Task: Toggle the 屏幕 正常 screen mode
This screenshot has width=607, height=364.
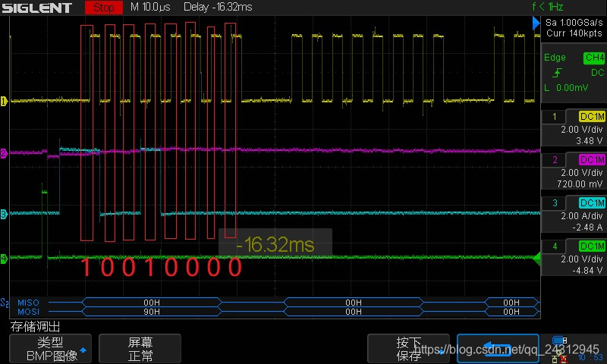Action: [140, 349]
